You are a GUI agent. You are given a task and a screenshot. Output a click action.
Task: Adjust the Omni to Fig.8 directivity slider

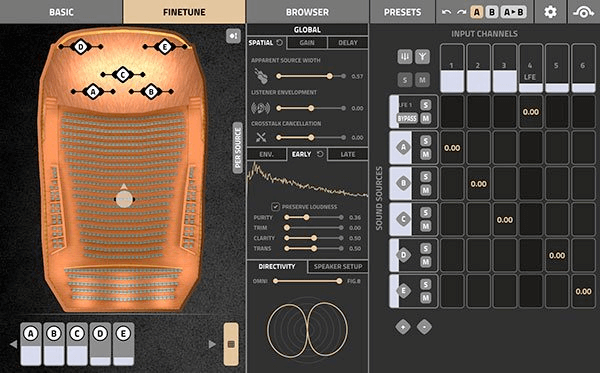[307, 281]
